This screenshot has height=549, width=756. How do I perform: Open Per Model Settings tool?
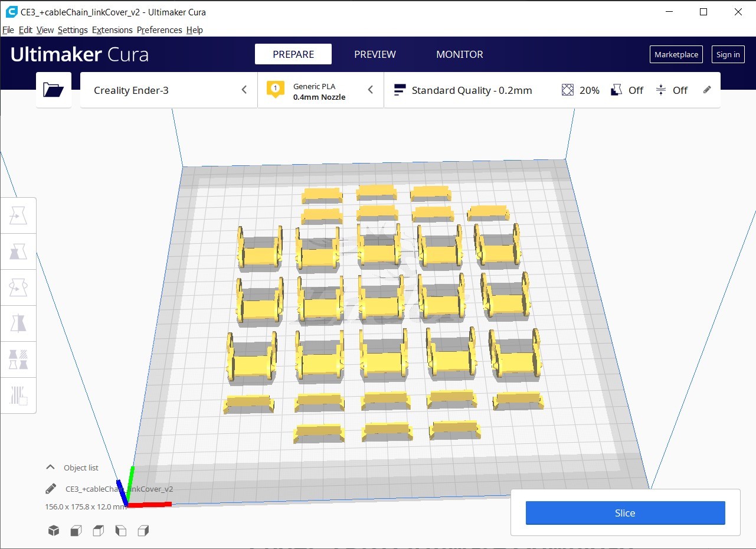tap(18, 360)
